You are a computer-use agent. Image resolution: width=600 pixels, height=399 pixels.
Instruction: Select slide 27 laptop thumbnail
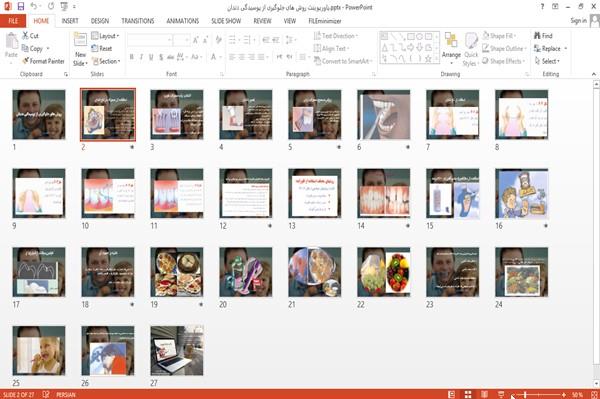click(x=177, y=350)
